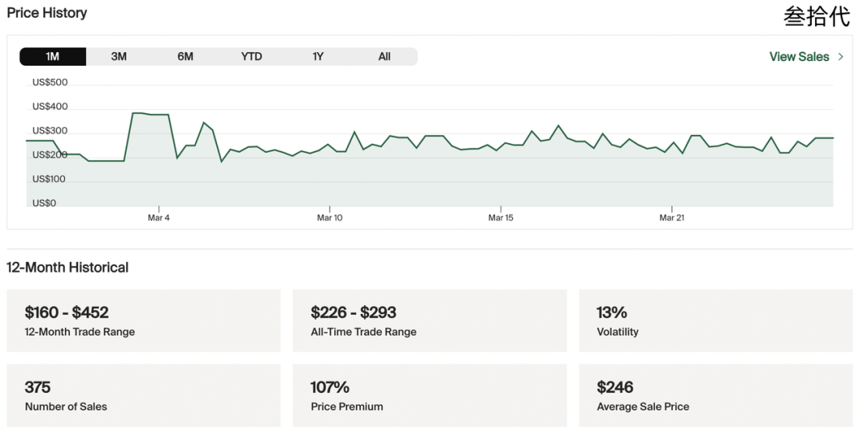Viewport: 868px width, 445px height.
Task: Select the Mar 15 date marker
Action: tap(501, 218)
